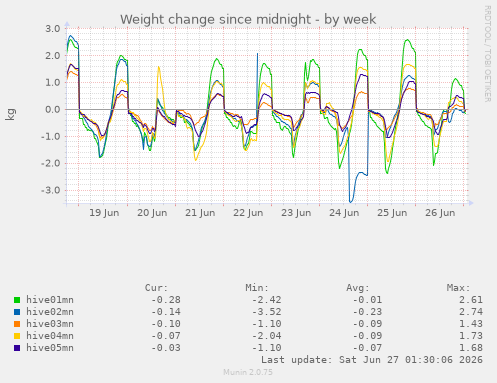This screenshot has height=383, width=497.
Task: Select the hive03mn legend label
Action: [50, 324]
